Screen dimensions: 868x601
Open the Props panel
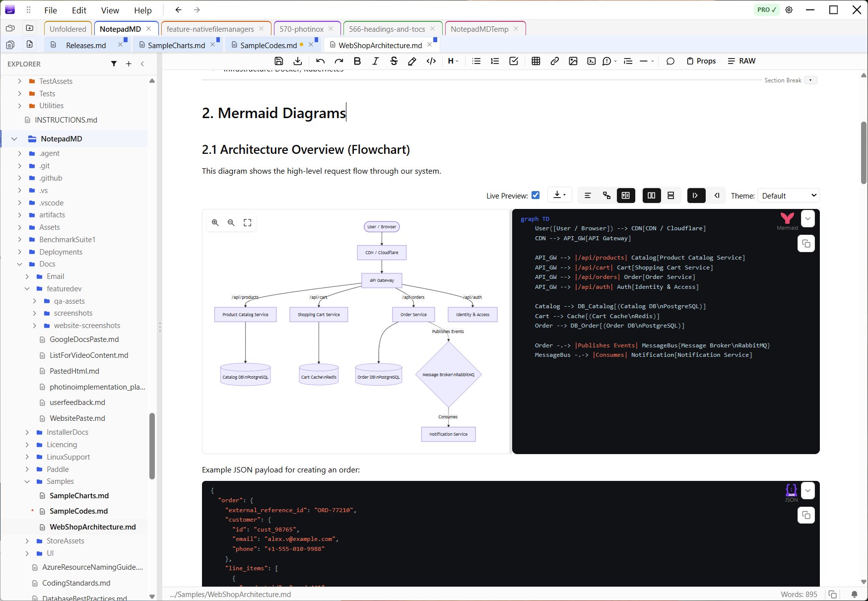(701, 61)
